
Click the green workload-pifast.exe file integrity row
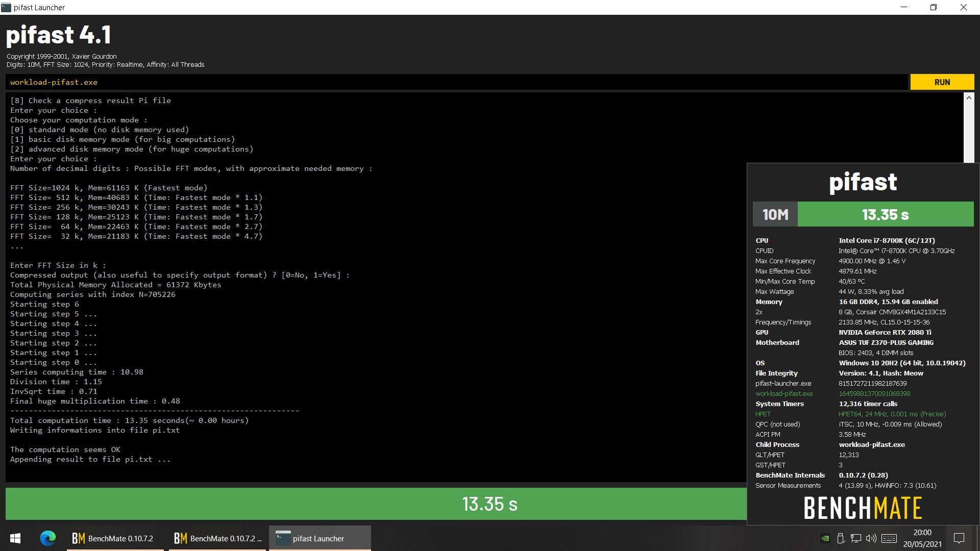(832, 393)
